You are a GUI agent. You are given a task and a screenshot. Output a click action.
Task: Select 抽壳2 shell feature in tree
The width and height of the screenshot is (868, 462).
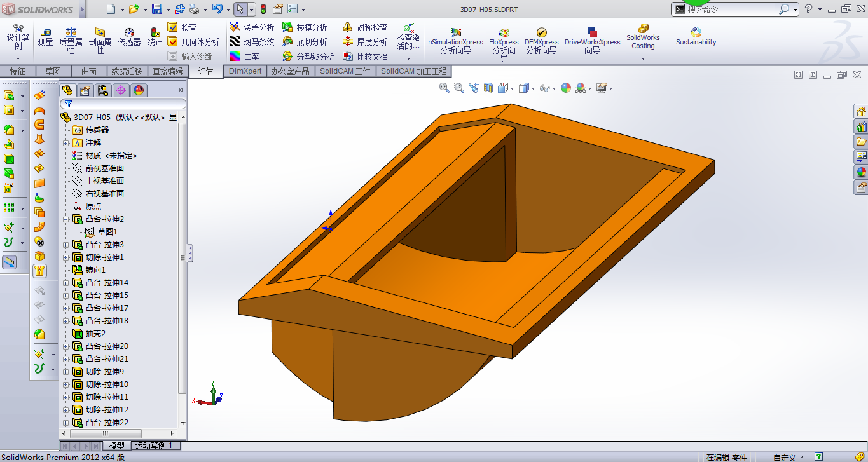[88, 334]
